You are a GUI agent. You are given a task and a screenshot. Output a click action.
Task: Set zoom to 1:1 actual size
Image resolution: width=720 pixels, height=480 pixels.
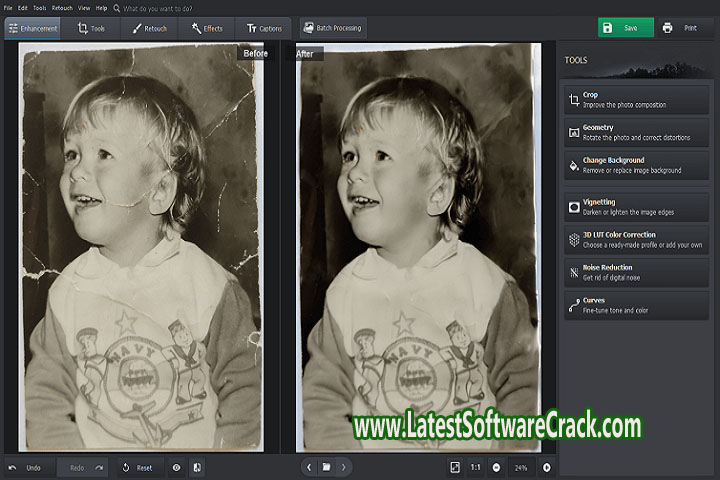pyautogui.click(x=476, y=467)
